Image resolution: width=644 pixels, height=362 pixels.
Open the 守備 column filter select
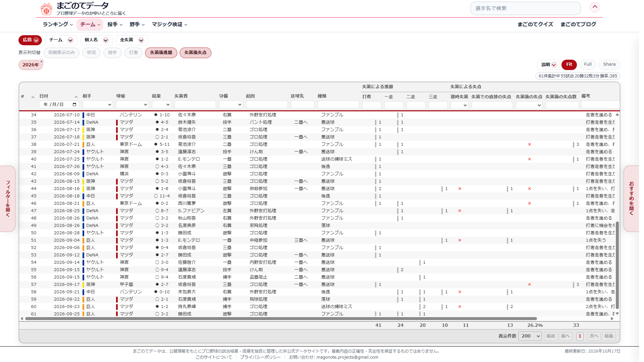231,105
